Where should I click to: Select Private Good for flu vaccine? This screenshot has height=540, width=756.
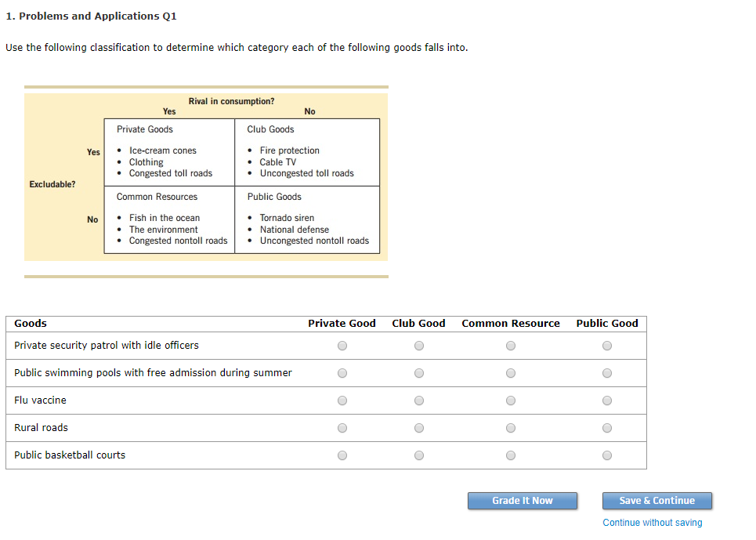[342, 400]
